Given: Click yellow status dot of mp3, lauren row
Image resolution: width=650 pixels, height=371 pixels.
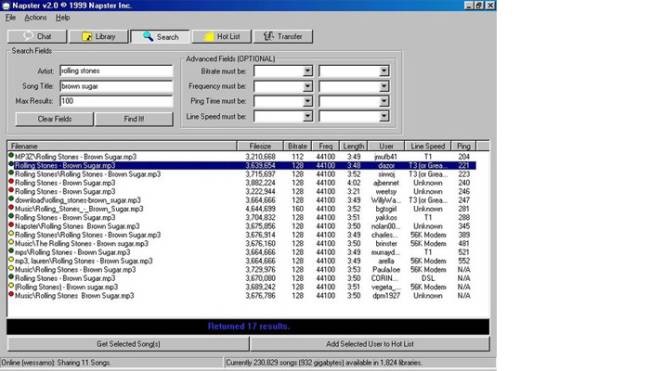Looking at the screenshot, I should click(11, 260).
